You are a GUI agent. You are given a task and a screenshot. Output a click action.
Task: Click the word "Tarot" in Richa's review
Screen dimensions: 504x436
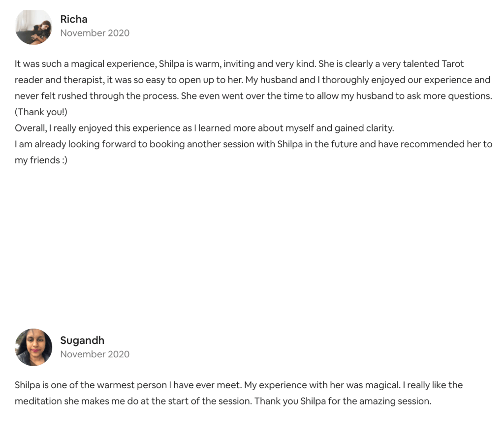(453, 64)
